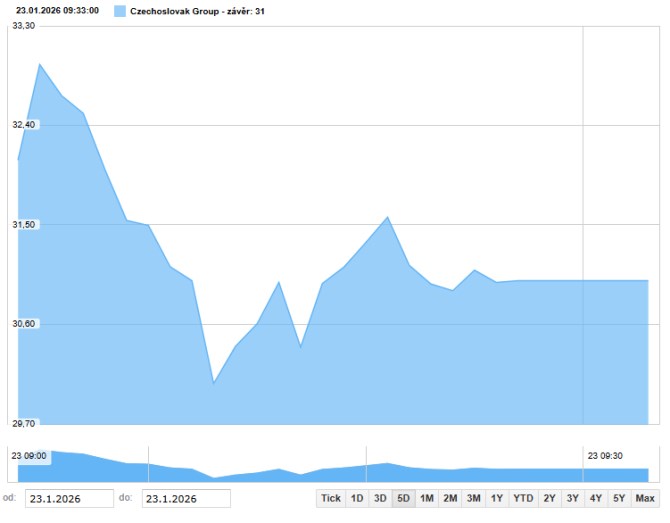Show the 3M time range

(473, 498)
